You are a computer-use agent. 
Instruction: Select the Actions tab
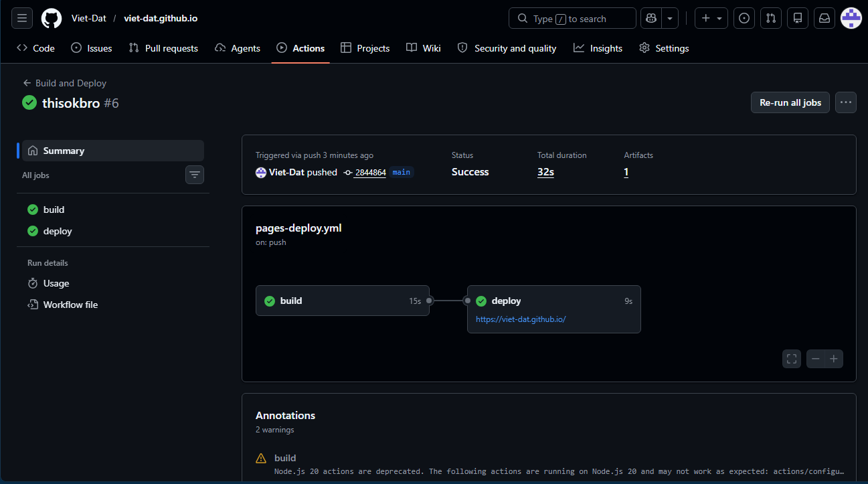(300, 48)
